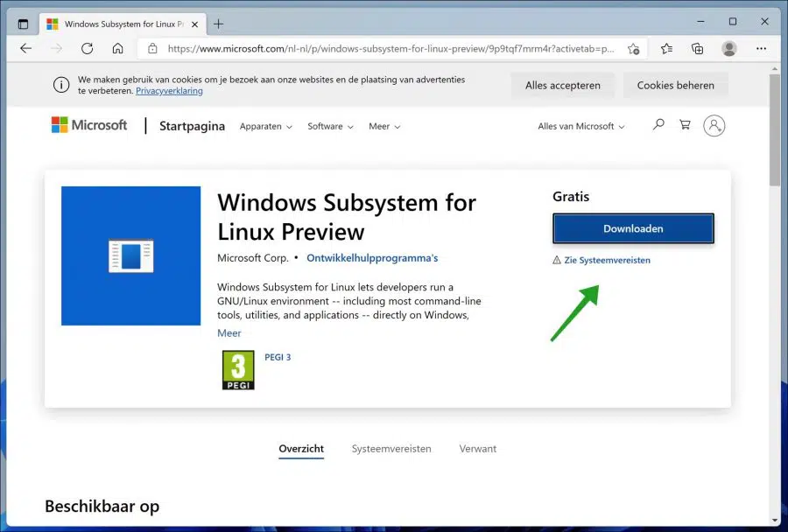The image size is (788, 532).
Task: Expand the Software dropdown
Action: [330, 127]
